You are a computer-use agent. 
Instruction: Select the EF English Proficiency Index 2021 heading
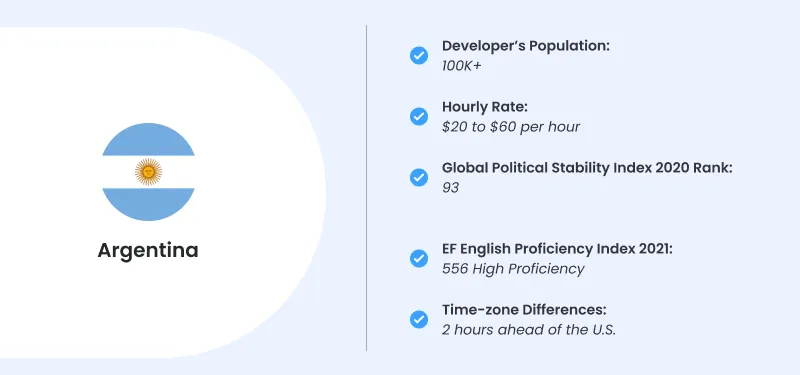click(x=558, y=249)
